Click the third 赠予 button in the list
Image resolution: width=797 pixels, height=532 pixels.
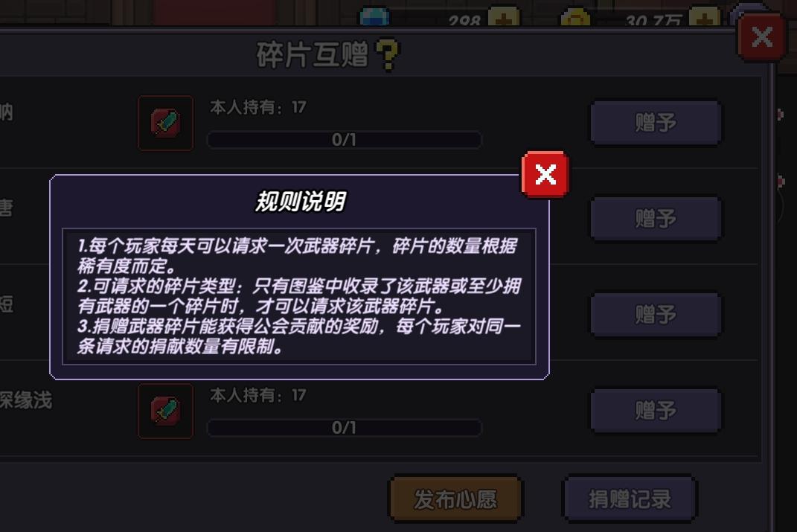pos(656,315)
